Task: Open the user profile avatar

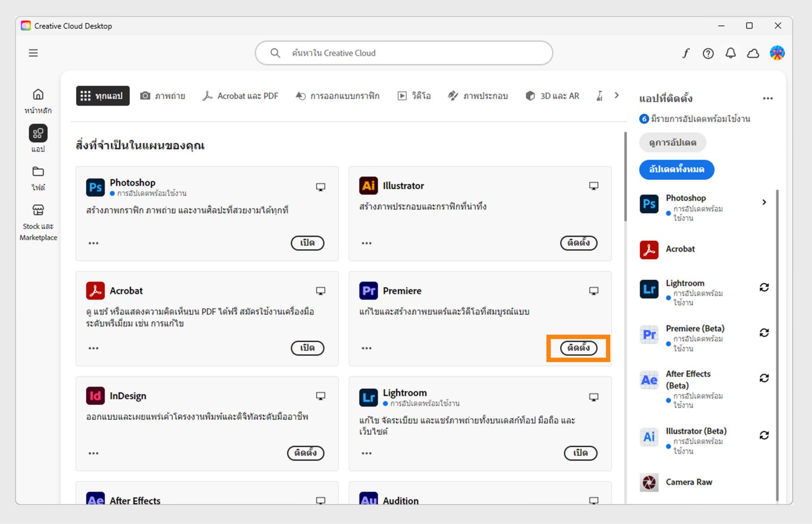Action: point(777,53)
